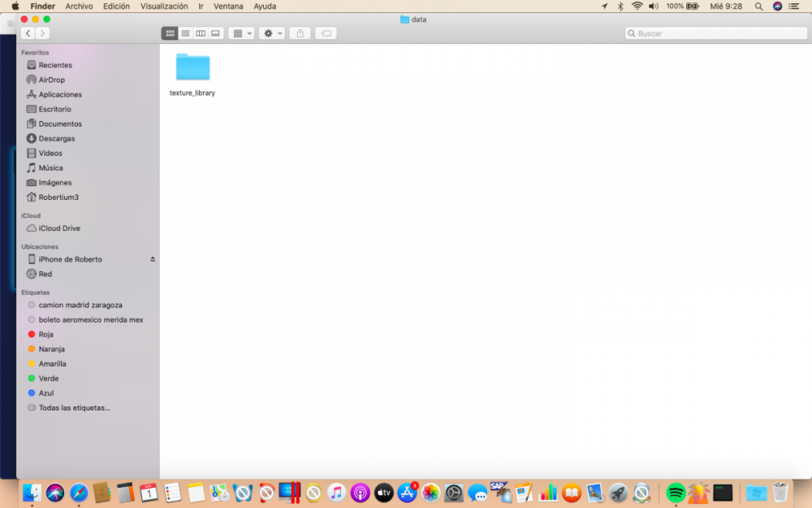This screenshot has height=508, width=812.
Task: Switch to column view in the toolbar
Action: point(201,33)
